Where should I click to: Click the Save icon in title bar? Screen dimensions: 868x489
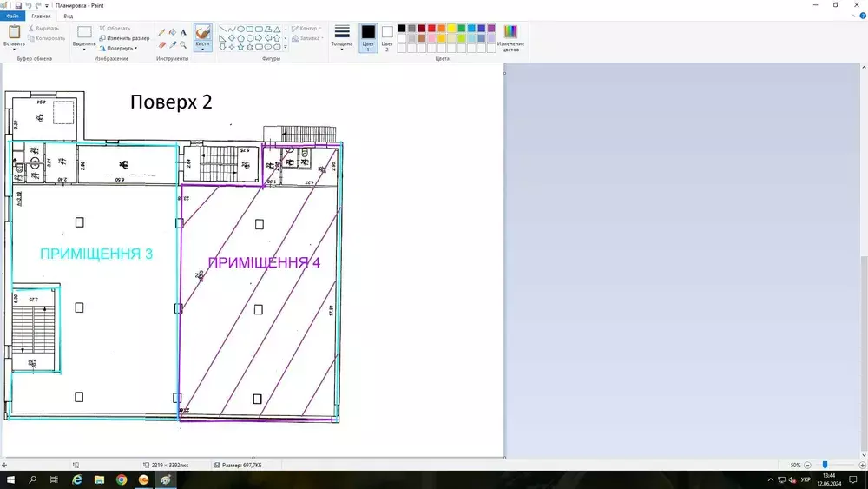coord(17,5)
